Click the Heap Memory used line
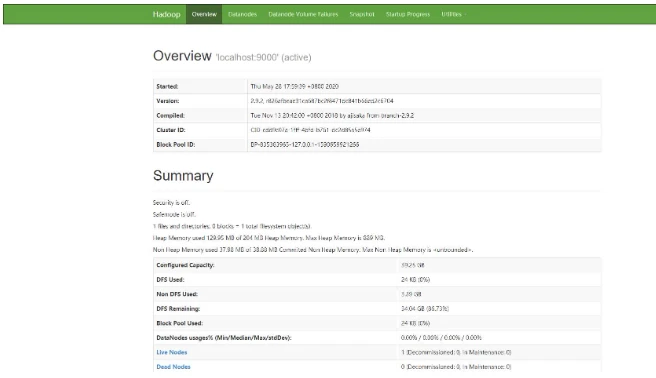Image resolution: width=656 pixels, height=378 pixels. (269, 238)
